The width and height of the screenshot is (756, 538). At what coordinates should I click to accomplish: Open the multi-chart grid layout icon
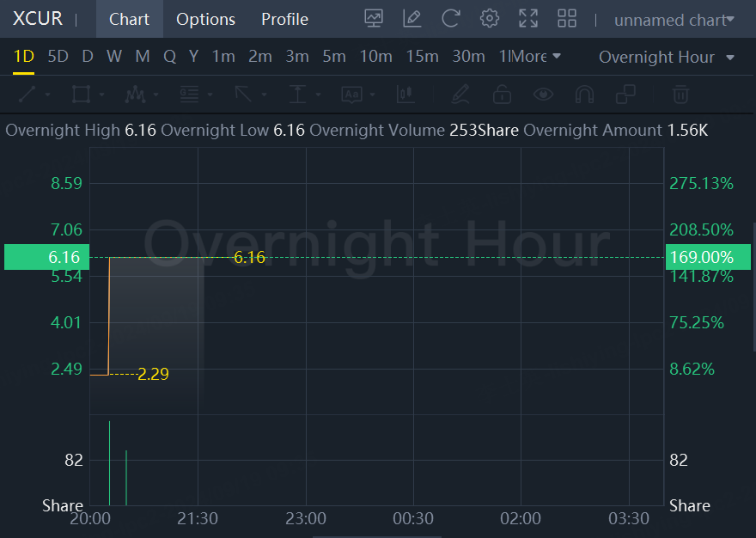566,19
